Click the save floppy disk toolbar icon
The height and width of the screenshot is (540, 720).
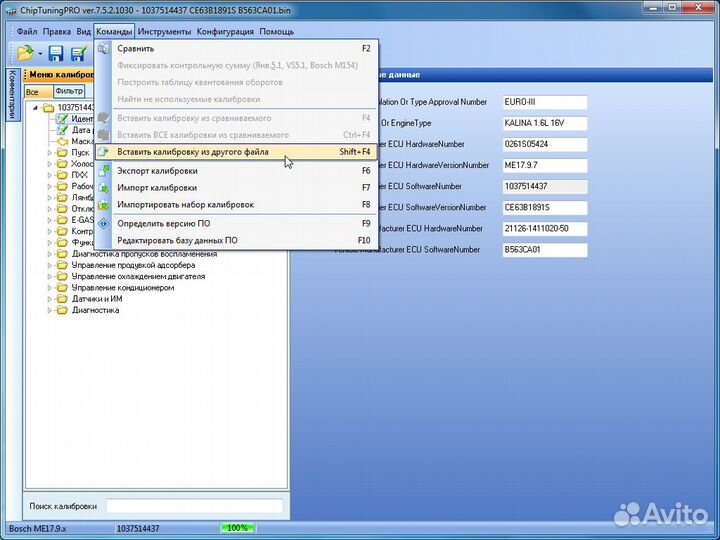[56, 52]
